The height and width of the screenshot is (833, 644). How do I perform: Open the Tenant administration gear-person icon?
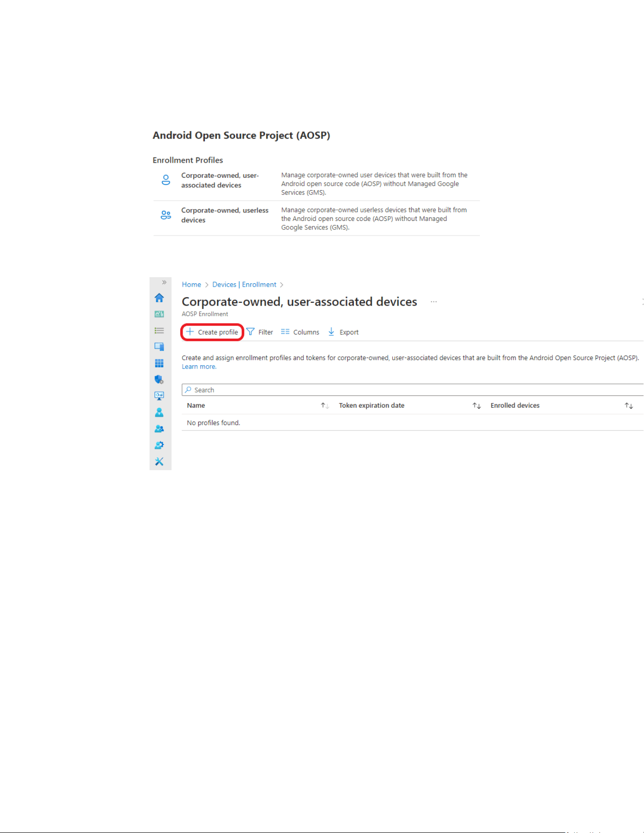159,445
